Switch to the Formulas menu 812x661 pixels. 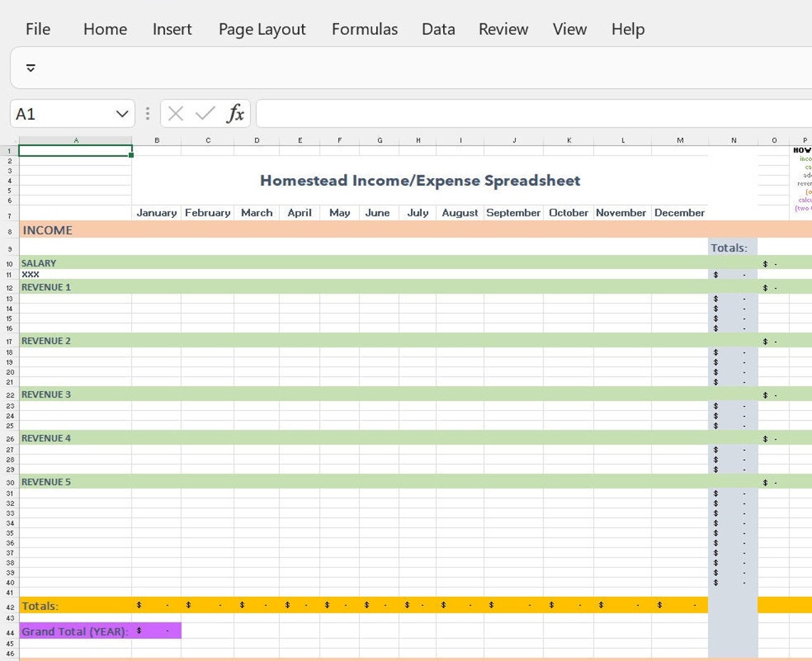(x=364, y=29)
